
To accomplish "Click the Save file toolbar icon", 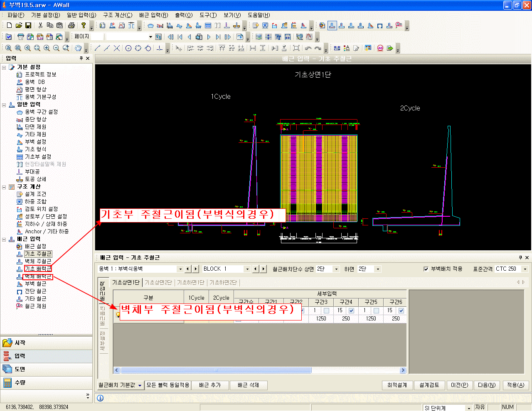I will click(28, 25).
